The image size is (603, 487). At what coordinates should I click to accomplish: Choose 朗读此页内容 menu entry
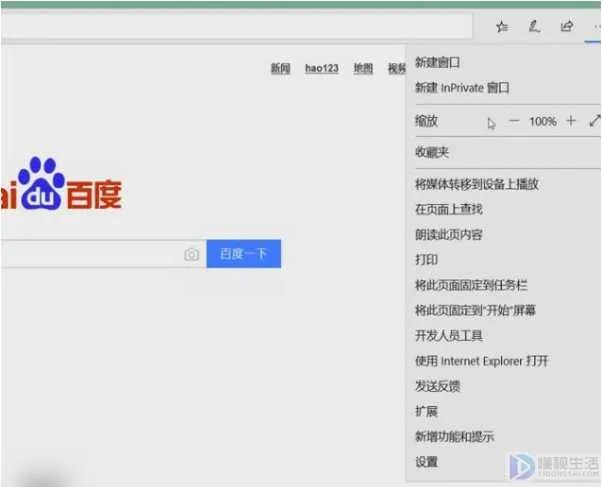pos(448,234)
